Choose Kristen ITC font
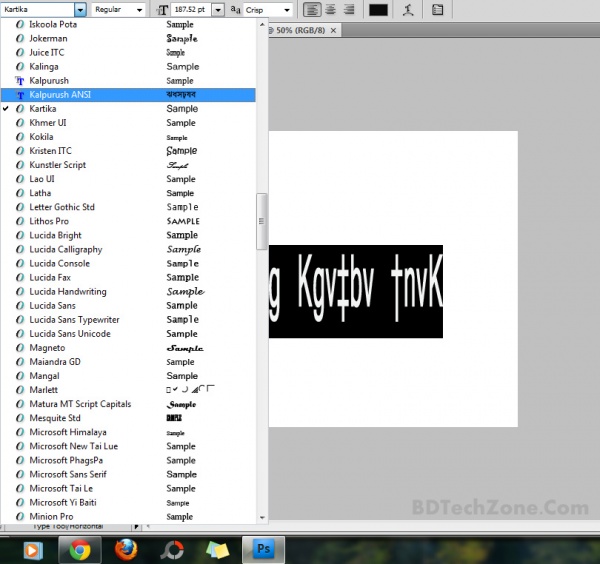Viewport: 600px width, 564px height. point(128,151)
